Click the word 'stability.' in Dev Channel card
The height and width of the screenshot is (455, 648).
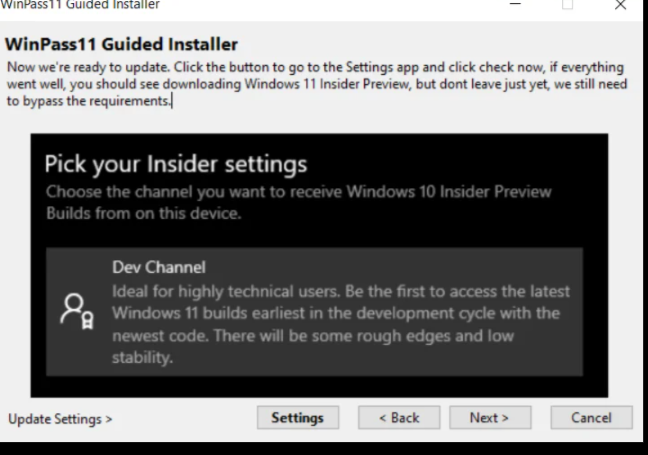click(142, 357)
